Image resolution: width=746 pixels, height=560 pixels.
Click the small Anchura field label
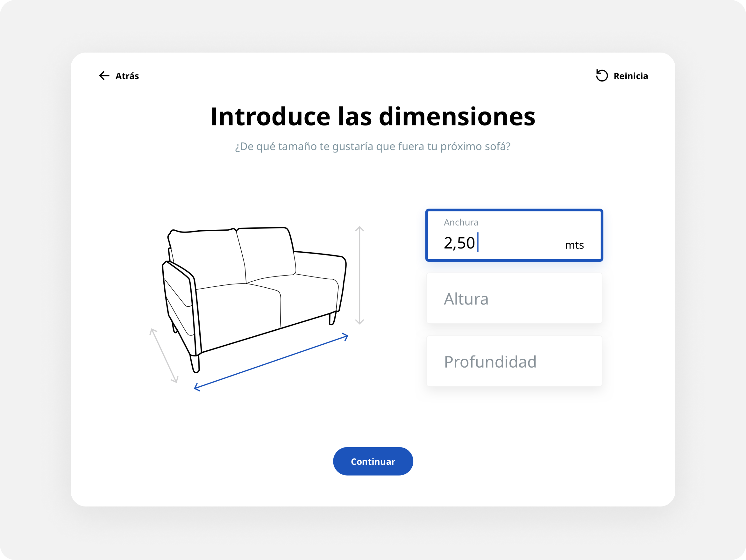(x=461, y=222)
